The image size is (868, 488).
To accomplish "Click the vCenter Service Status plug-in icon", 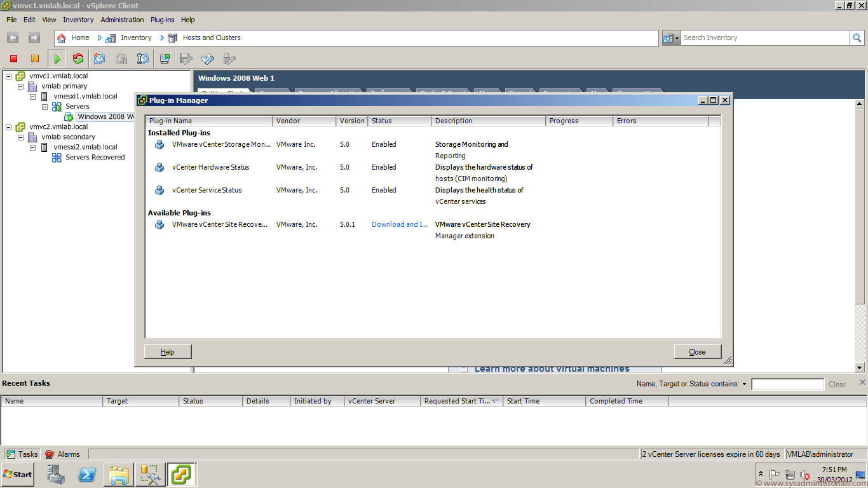I will (159, 191).
